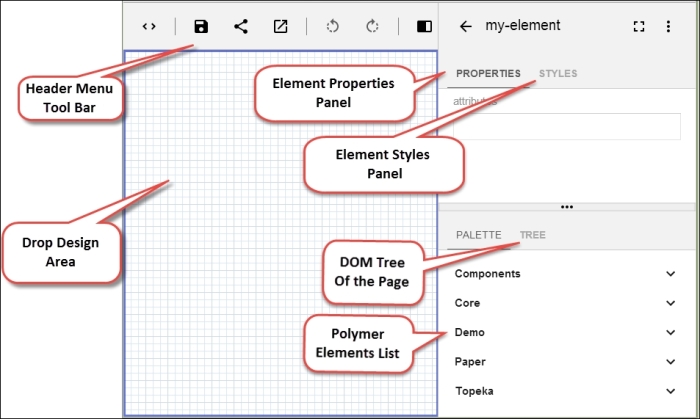Switch to the Properties tab
The image size is (700, 419).
click(488, 73)
